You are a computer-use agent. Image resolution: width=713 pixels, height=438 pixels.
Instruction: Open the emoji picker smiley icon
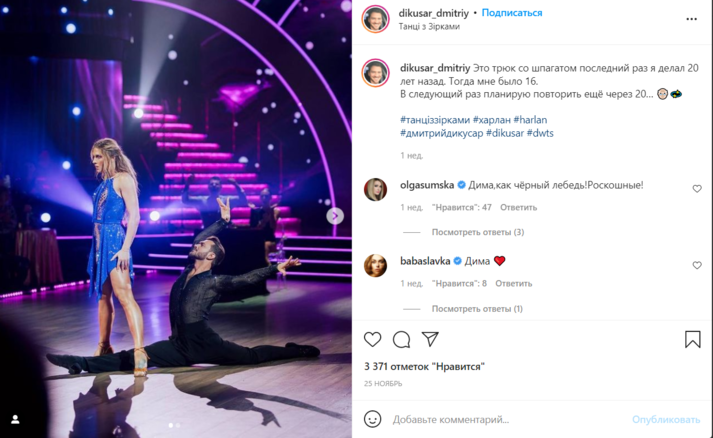(372, 419)
